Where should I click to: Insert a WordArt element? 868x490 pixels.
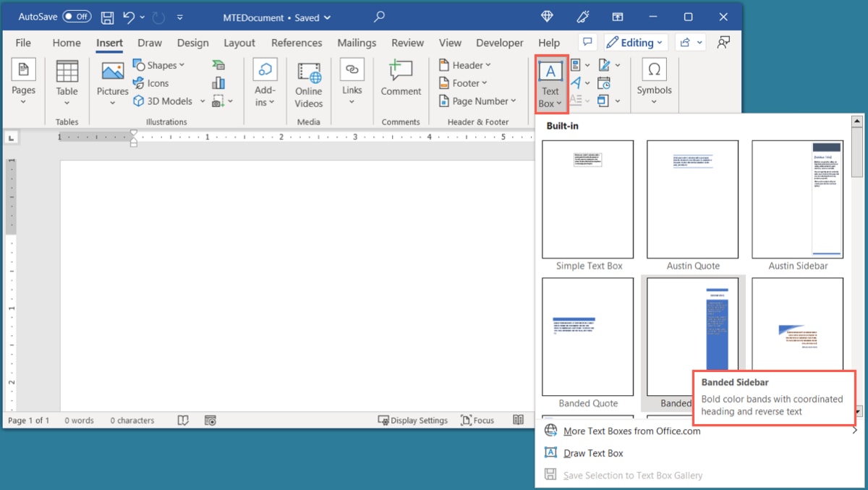pos(575,83)
